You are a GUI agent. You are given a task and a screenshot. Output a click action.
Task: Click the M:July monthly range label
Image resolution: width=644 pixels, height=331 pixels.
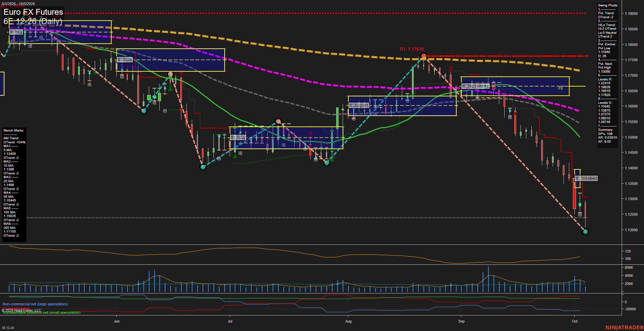(x=238, y=137)
